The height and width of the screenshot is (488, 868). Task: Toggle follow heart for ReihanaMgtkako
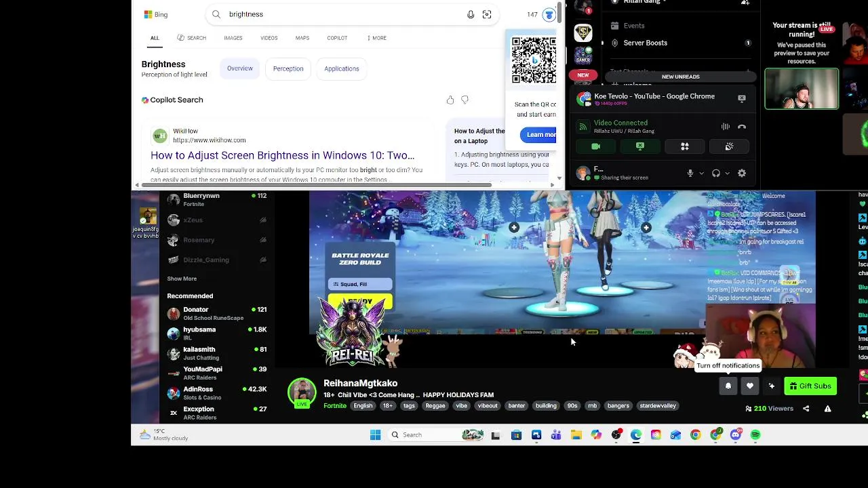click(x=749, y=386)
